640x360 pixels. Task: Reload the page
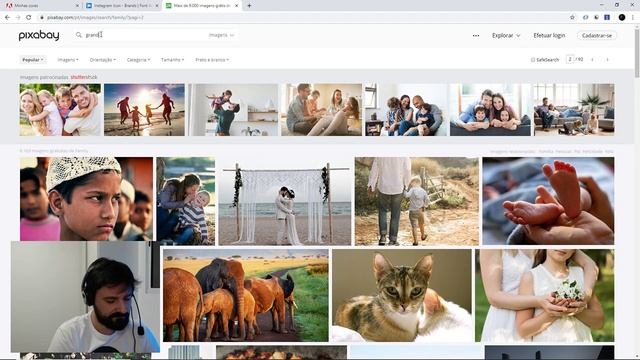(29, 18)
